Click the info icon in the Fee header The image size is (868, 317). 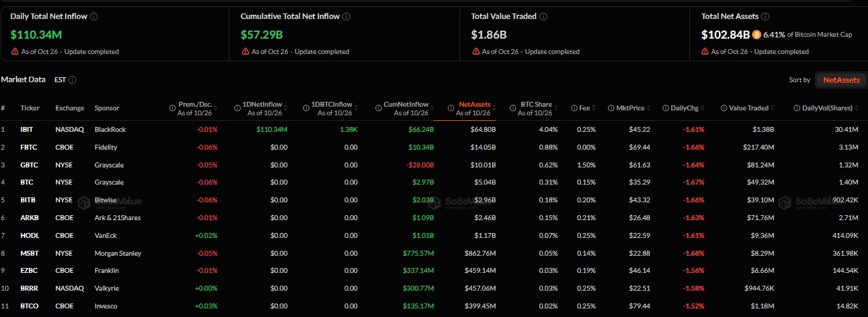[x=573, y=108]
